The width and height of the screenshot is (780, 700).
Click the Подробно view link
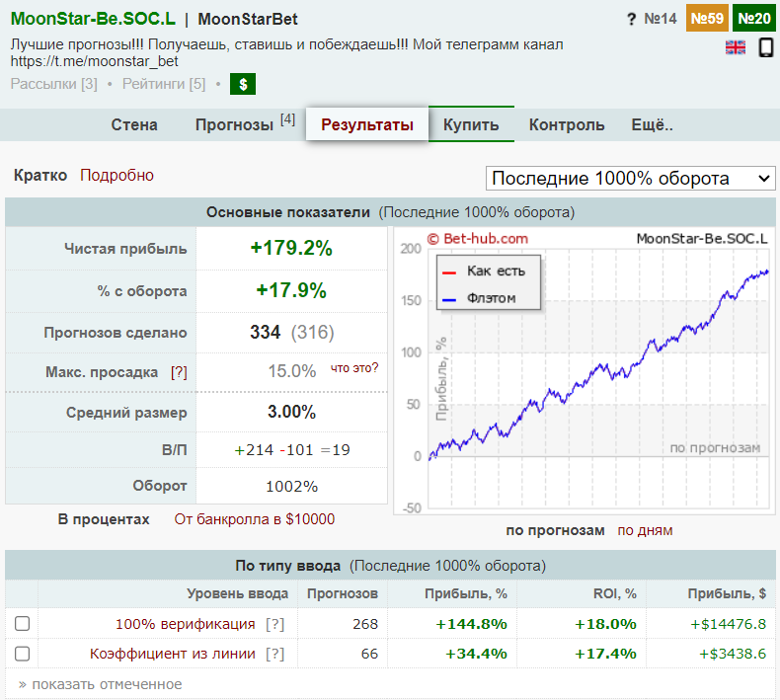(117, 175)
